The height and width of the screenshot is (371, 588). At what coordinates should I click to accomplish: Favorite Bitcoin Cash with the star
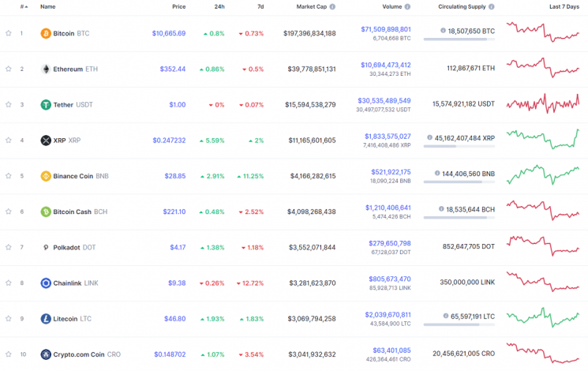(8, 212)
